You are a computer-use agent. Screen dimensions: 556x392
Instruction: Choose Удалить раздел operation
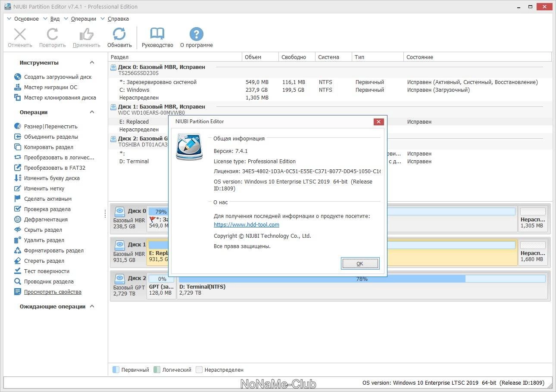click(44, 240)
